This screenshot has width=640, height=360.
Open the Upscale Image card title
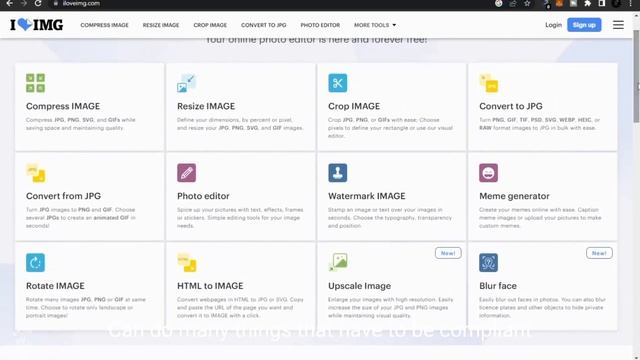pos(360,286)
